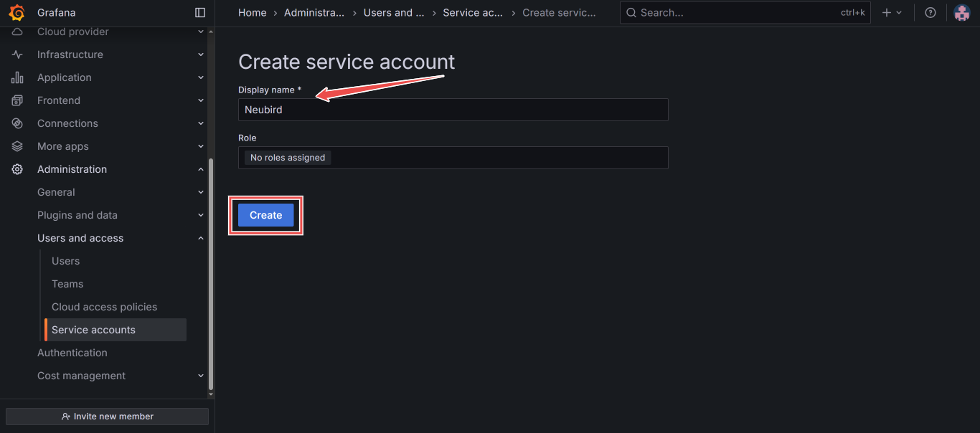The height and width of the screenshot is (433, 980).
Task: Select the Frontend sidebar icon
Action: tap(16, 100)
